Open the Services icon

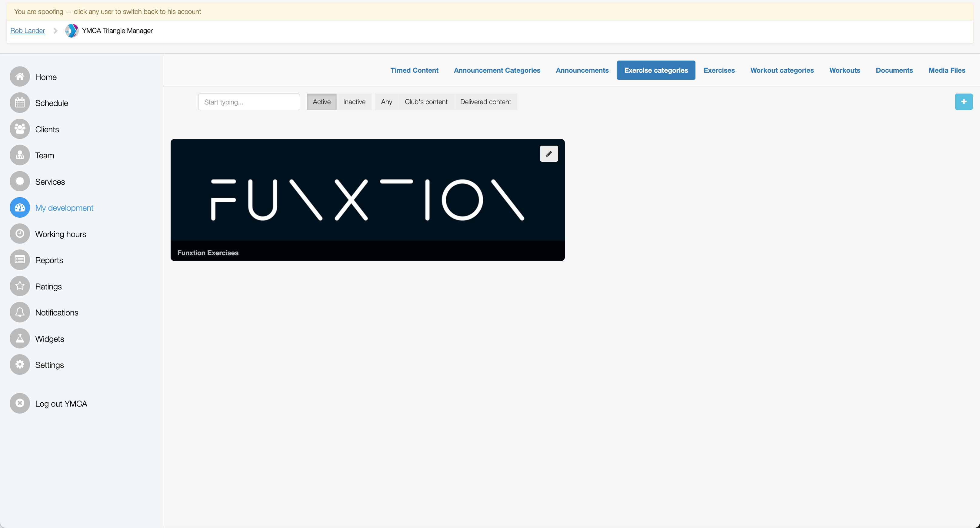coord(20,182)
